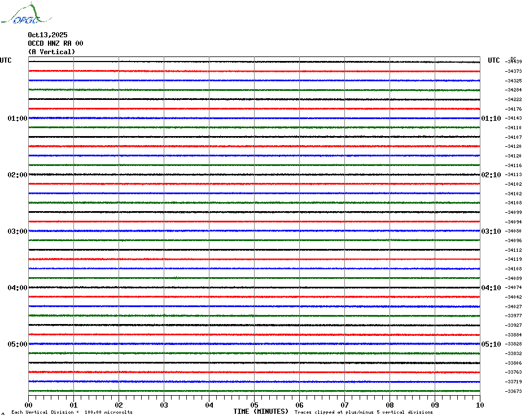Select the 03:00 hour label on left
The height and width of the screenshot is (420, 525).
pos(17,231)
